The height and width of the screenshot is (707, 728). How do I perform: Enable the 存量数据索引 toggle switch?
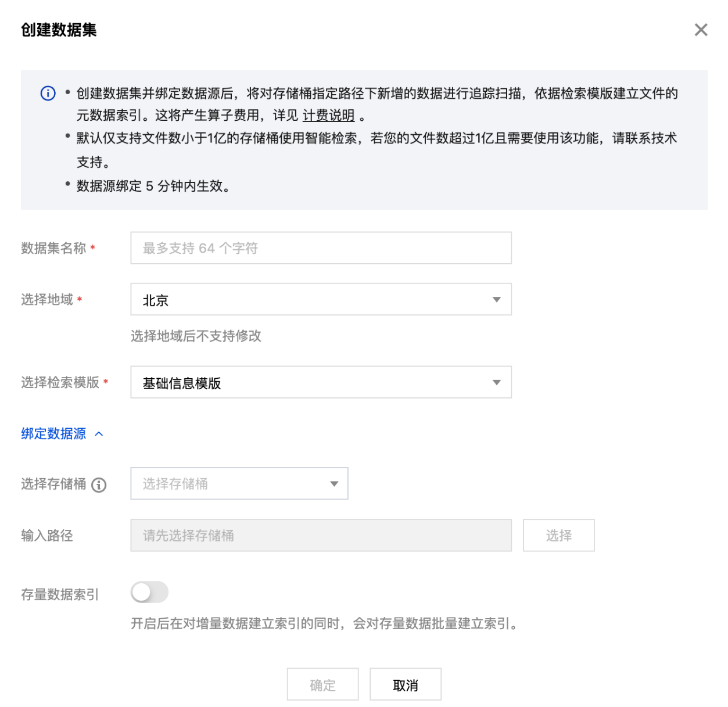[x=149, y=593]
